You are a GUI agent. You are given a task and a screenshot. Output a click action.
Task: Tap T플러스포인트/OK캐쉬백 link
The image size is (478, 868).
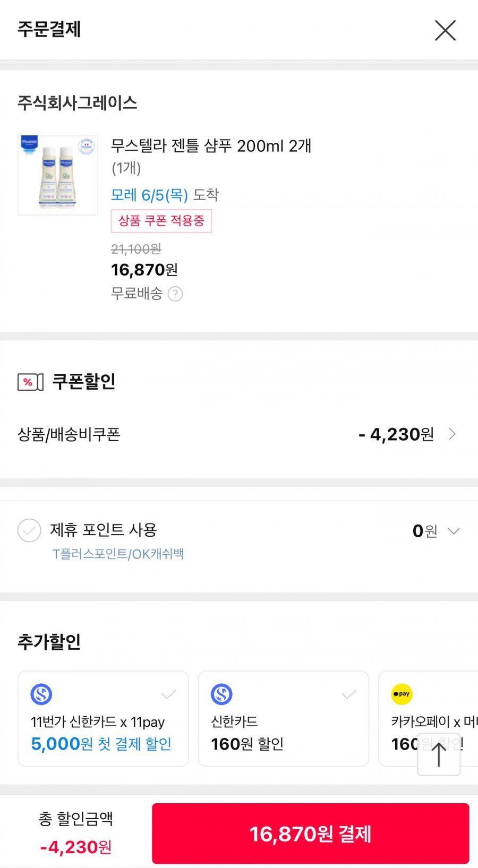click(x=118, y=554)
